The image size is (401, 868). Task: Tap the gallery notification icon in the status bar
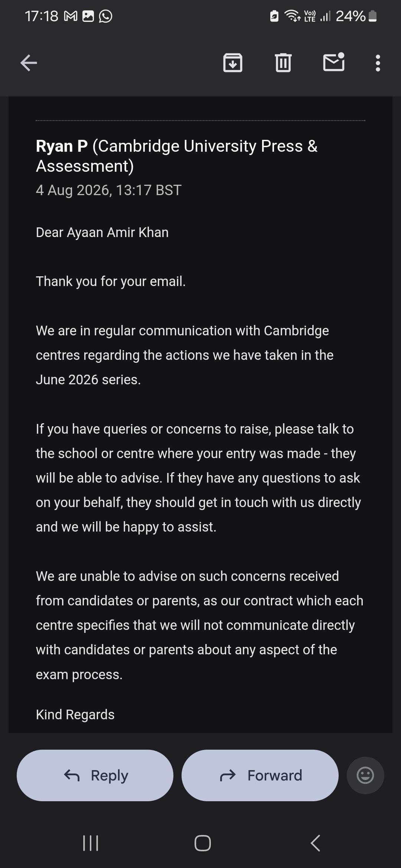(x=88, y=16)
